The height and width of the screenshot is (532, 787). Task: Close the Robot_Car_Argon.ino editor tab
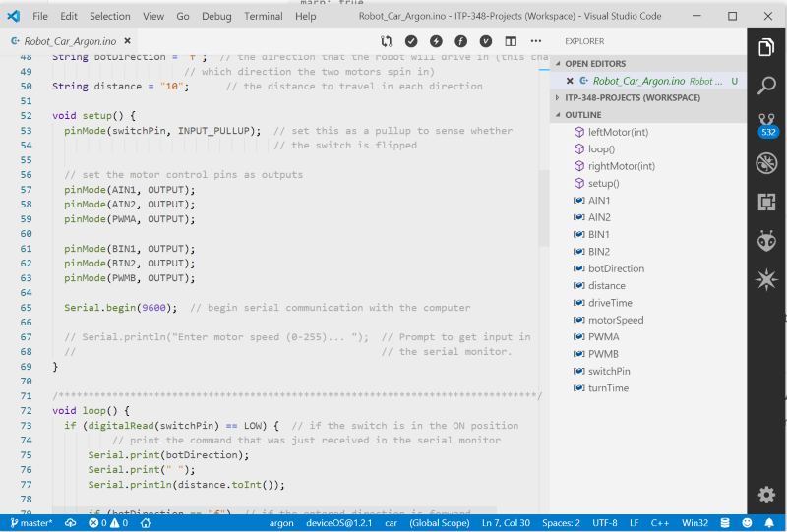[128, 41]
